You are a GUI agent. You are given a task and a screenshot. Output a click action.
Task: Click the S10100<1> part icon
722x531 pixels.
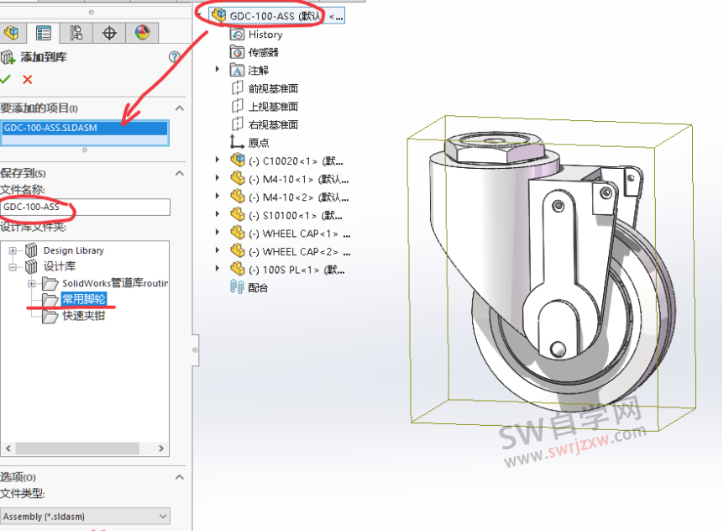[x=237, y=214]
